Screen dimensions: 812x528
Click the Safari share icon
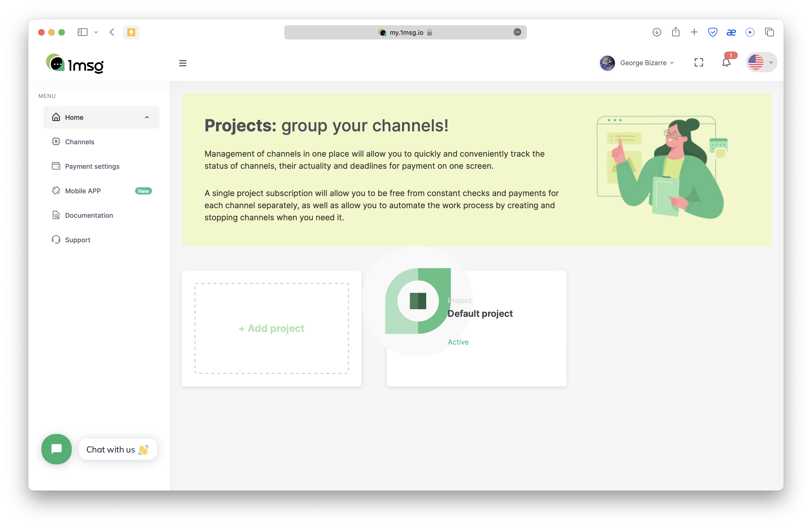coord(675,32)
